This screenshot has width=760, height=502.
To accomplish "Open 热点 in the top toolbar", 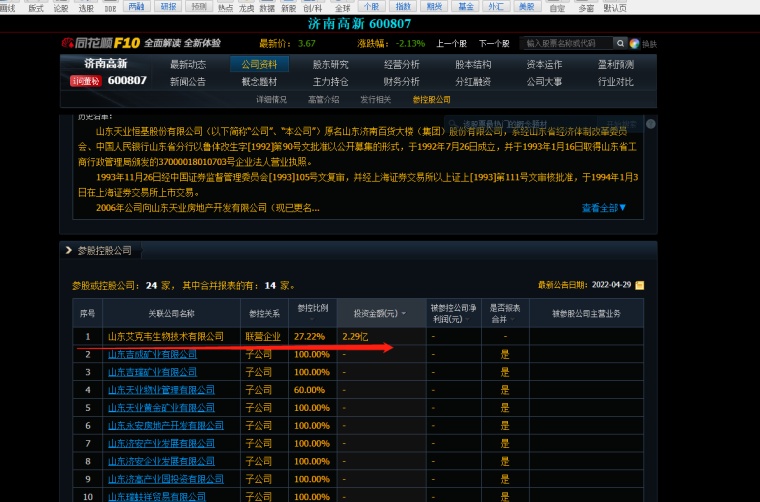I will [225, 7].
